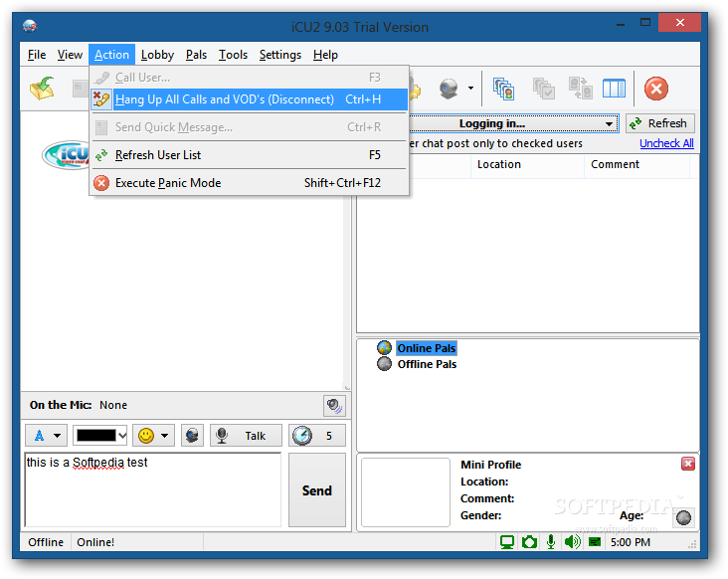Viewport: 728px width, 579px height.
Task: Open the webcam toolbar dropdown arrow
Action: (x=470, y=89)
